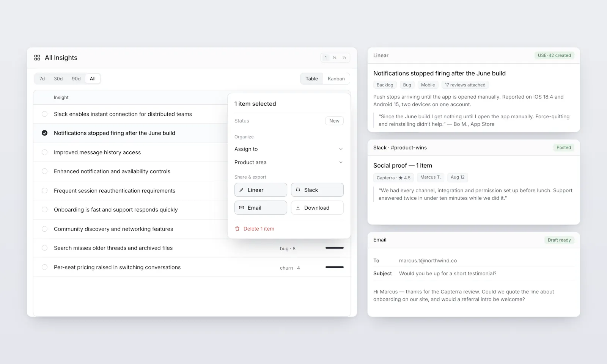Select the All time range tab

pos(93,79)
